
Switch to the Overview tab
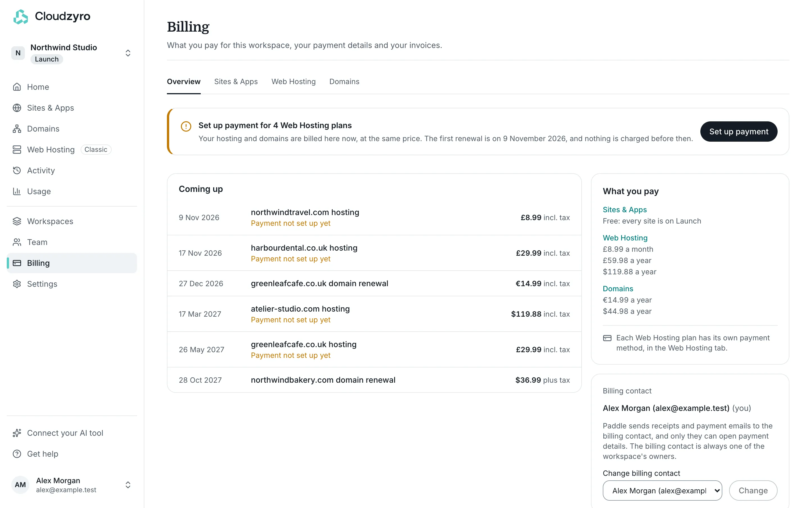(x=184, y=82)
